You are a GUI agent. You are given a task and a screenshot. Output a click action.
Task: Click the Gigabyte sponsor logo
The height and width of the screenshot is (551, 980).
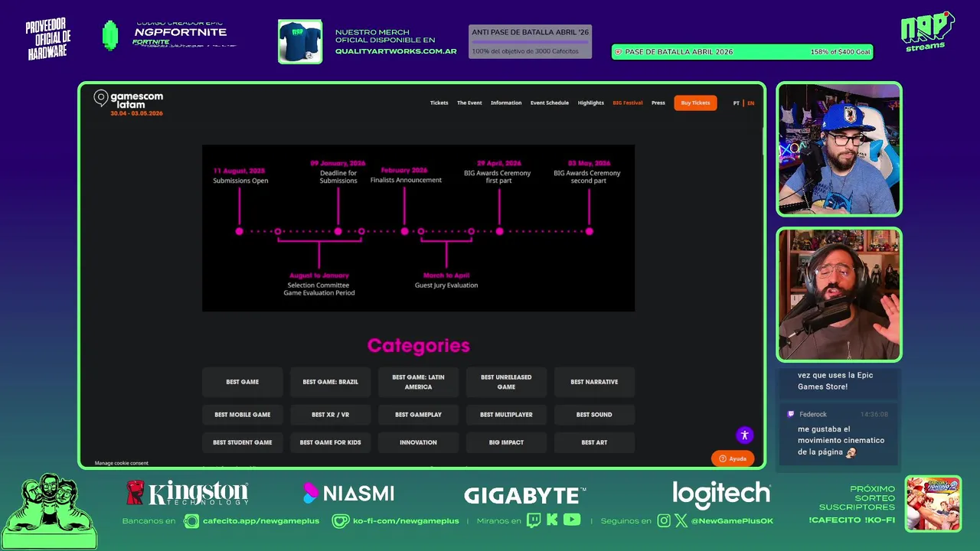point(525,495)
